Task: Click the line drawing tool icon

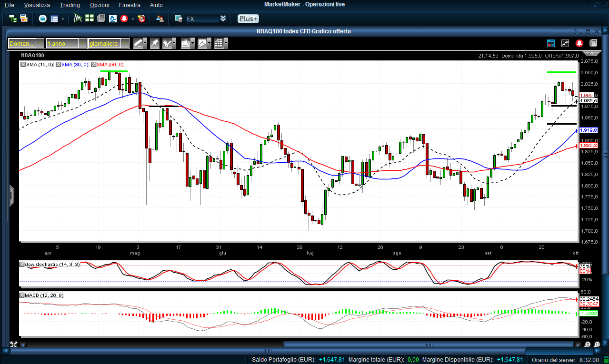Action: pos(138,43)
